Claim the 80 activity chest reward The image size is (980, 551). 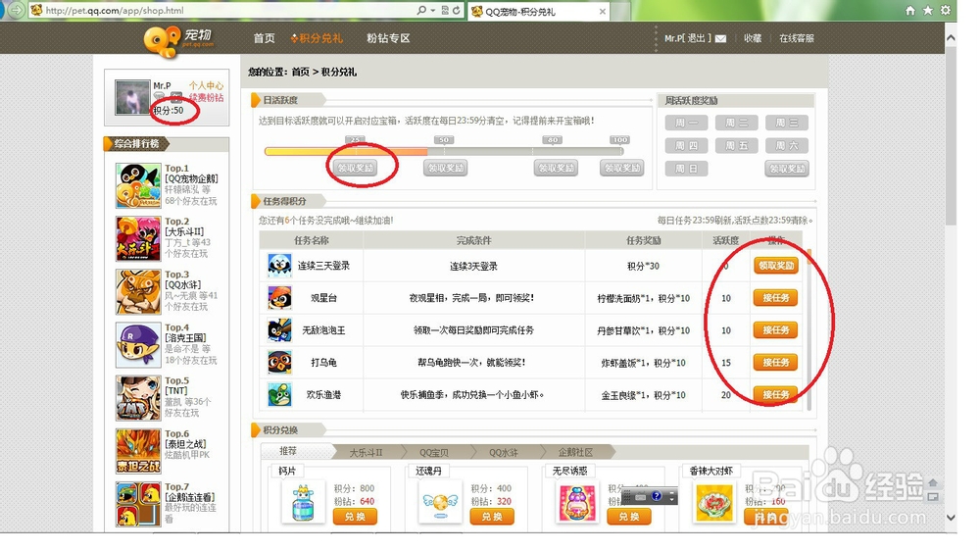[x=557, y=168]
